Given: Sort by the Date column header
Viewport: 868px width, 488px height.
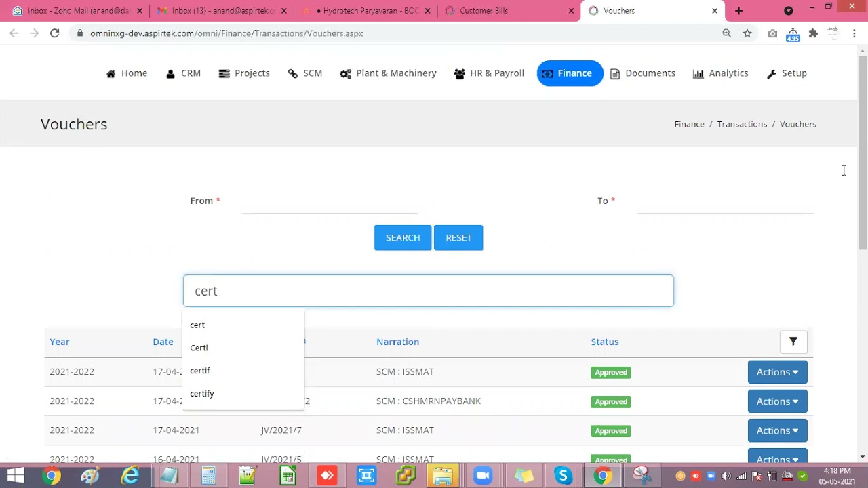Looking at the screenshot, I should [163, 342].
